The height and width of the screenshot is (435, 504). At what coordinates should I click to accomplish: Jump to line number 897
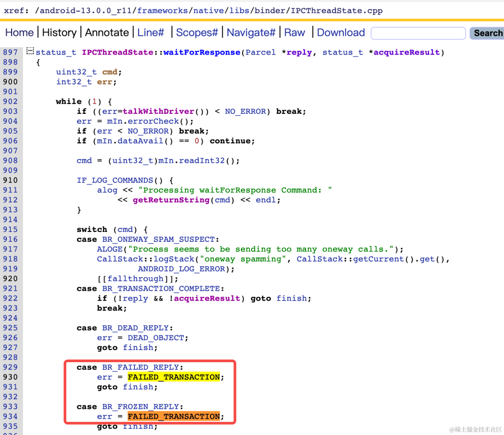click(10, 52)
